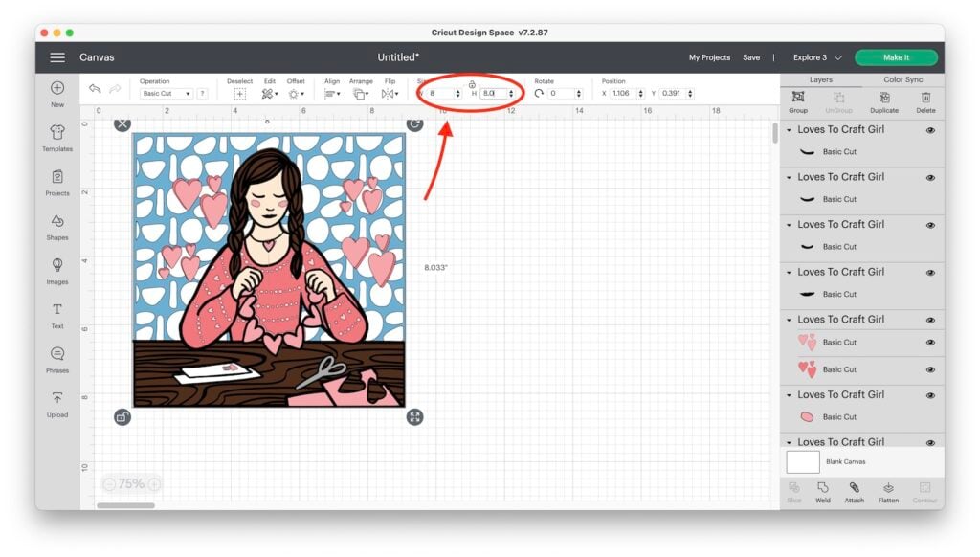The image size is (980, 557).
Task: Open the Arrange dropdown
Action: coord(360,94)
